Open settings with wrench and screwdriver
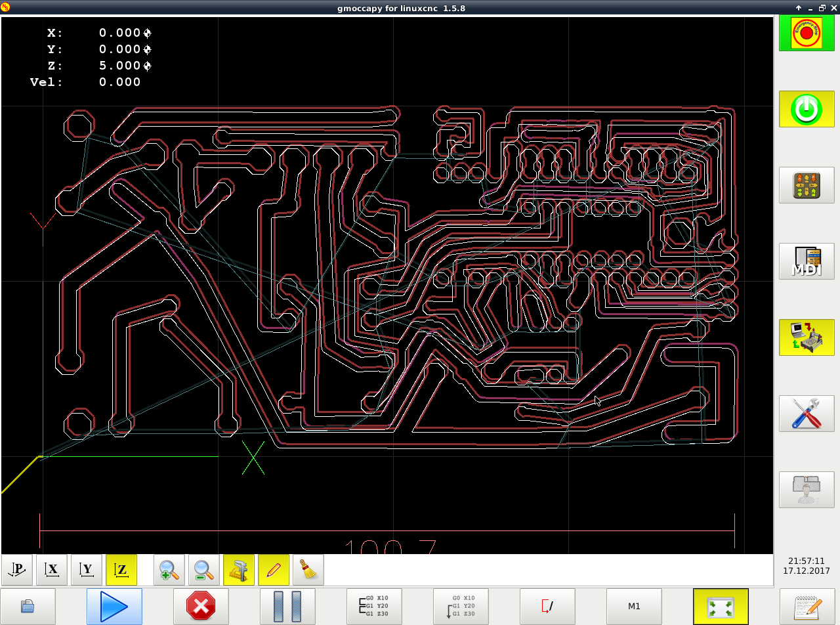Image resolution: width=840 pixels, height=625 pixels. 807,414
